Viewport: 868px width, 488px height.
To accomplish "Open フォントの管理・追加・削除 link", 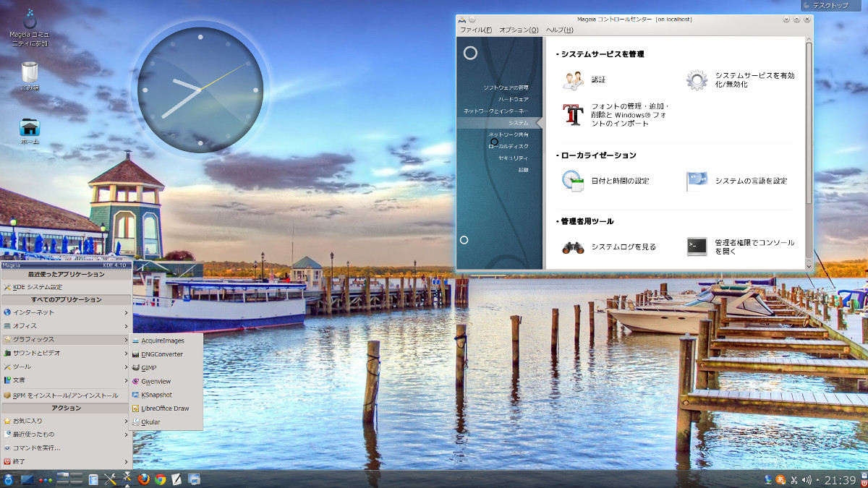I will [x=630, y=114].
